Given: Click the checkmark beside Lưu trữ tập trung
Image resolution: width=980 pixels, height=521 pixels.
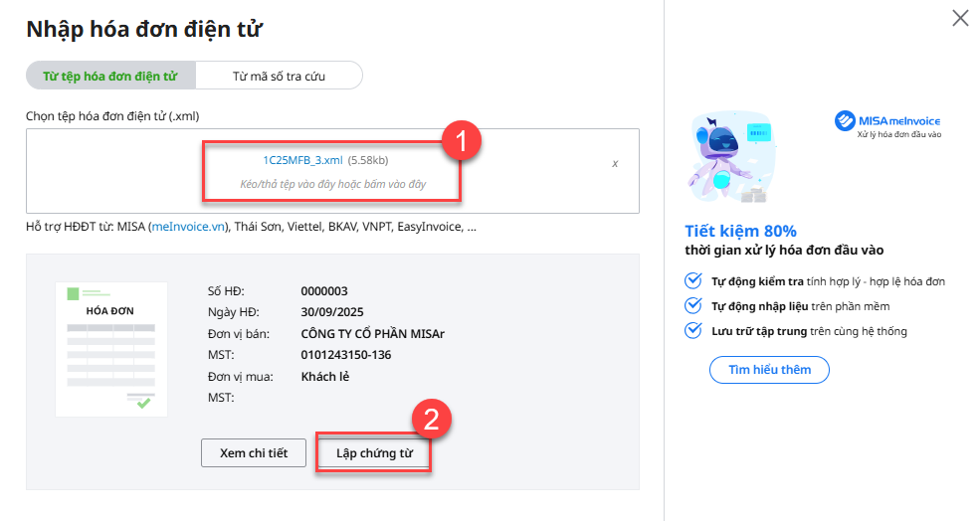Looking at the screenshot, I should coord(693,331).
